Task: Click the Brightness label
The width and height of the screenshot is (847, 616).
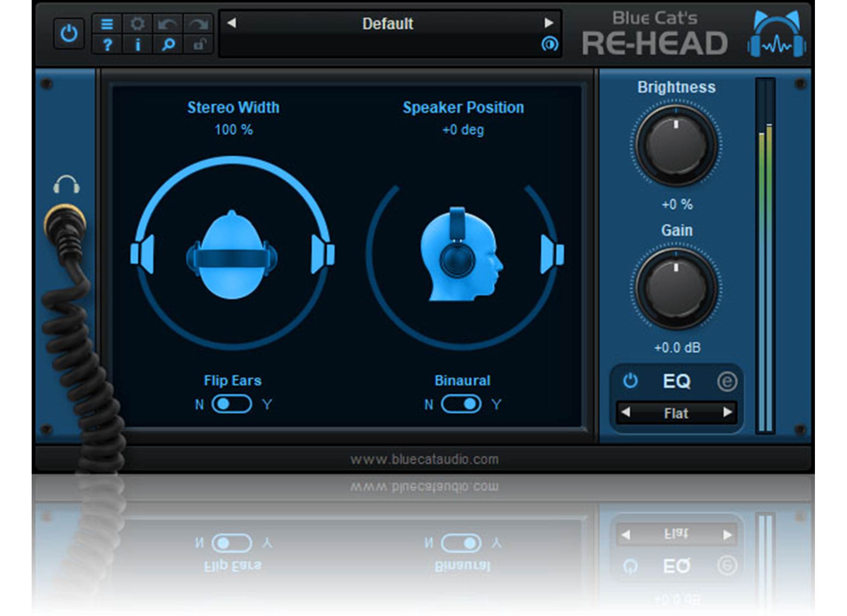Action: [676, 87]
